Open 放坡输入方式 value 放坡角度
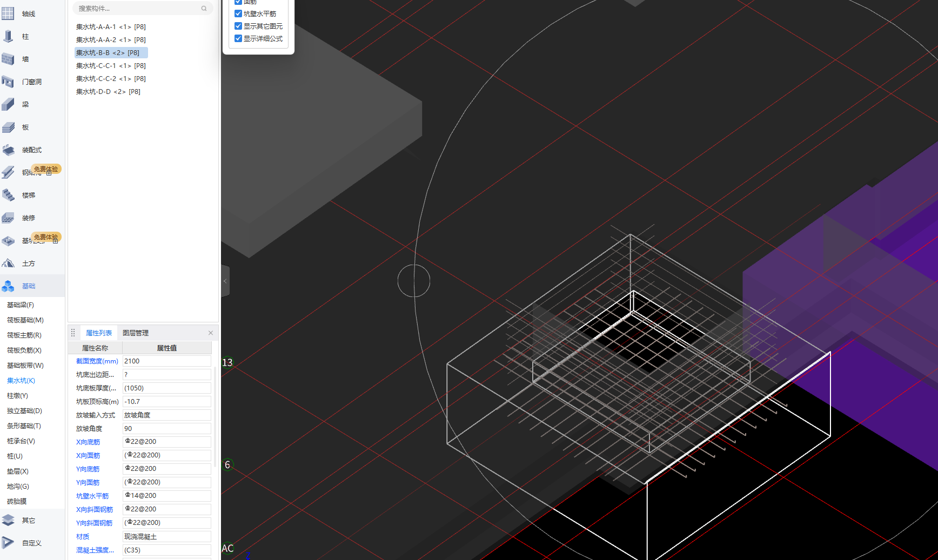938x560 pixels. (x=166, y=415)
